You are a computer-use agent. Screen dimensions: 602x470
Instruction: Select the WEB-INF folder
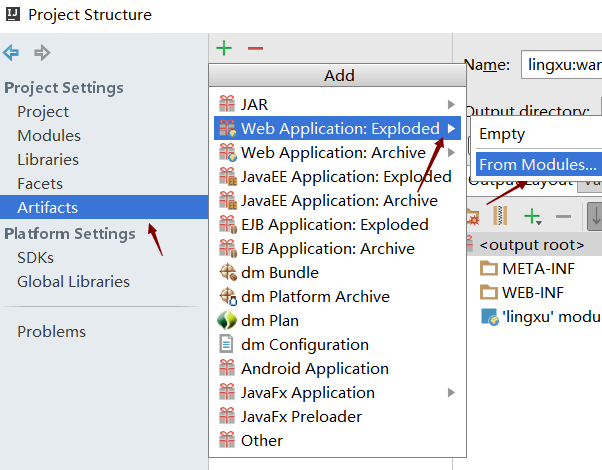pos(534,292)
